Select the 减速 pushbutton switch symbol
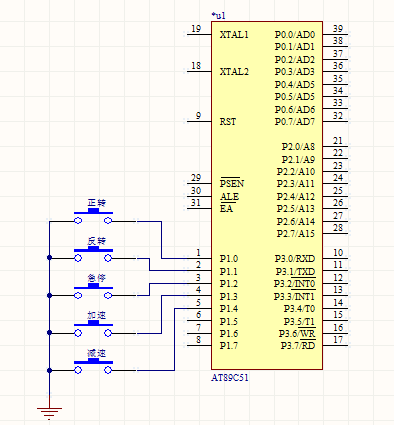 (93, 365)
